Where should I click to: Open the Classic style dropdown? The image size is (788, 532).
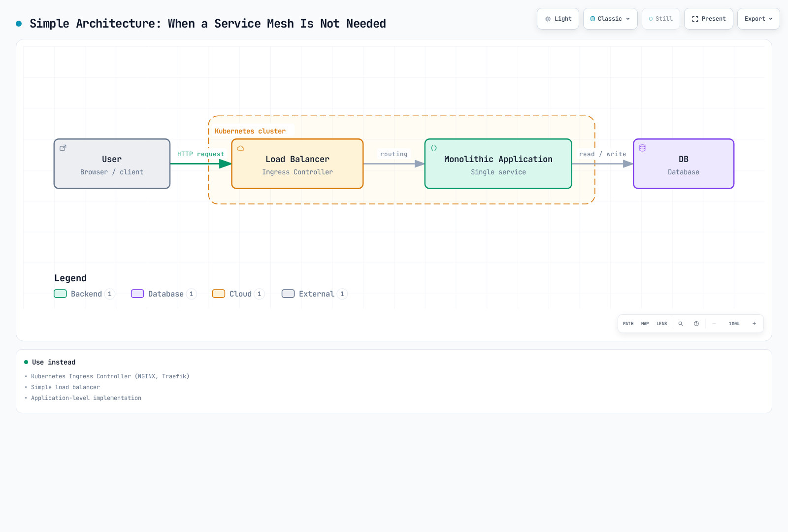[x=610, y=19]
